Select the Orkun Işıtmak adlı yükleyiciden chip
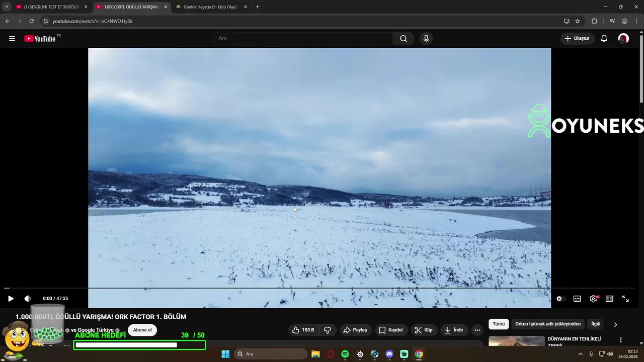 pos(548,324)
